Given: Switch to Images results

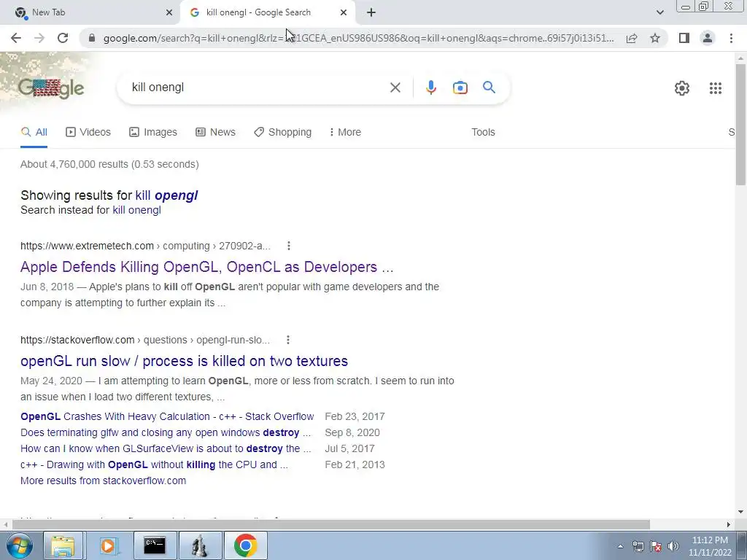Looking at the screenshot, I should [x=153, y=133].
